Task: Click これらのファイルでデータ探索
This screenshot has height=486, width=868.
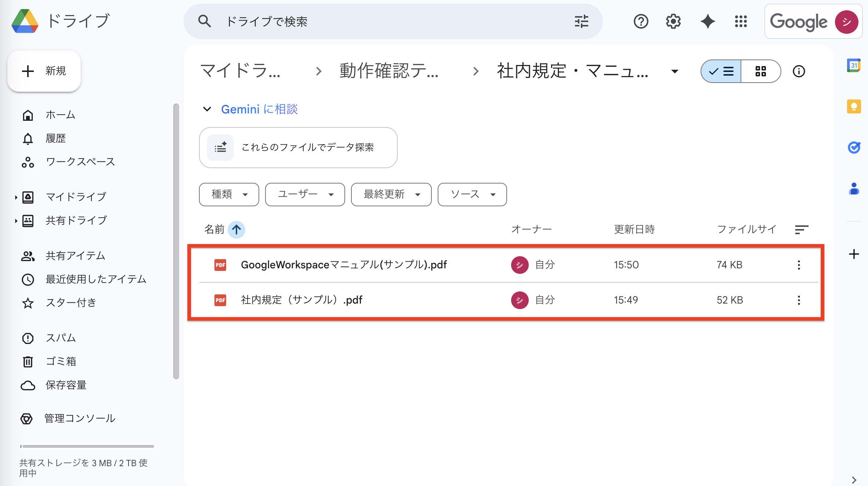Action: click(298, 148)
